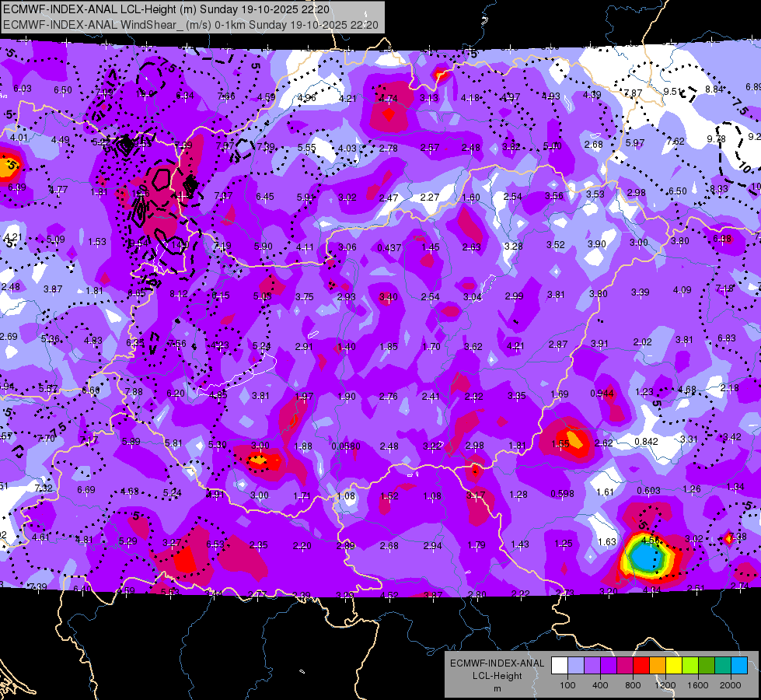761x700 pixels.
Task: Click the WindShear 0-1km title line
Action: click(190, 25)
